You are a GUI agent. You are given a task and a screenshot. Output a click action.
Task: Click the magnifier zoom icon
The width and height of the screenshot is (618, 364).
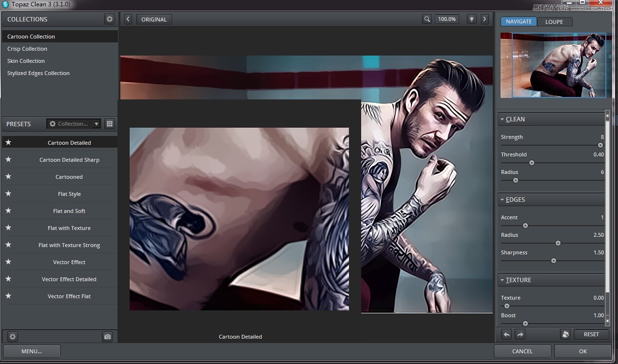tap(427, 19)
